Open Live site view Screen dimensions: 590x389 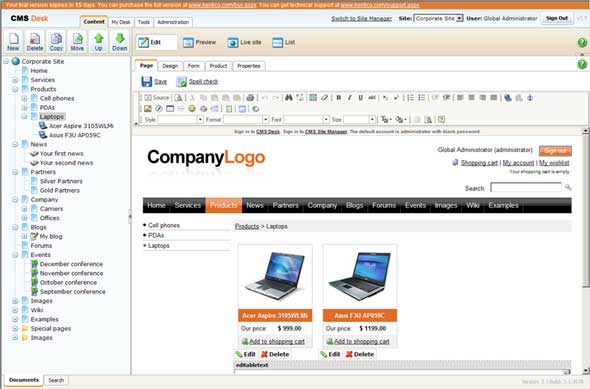coord(245,42)
